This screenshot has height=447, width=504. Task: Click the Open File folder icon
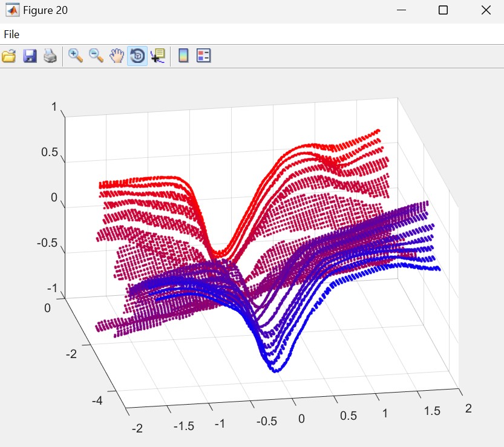point(9,56)
